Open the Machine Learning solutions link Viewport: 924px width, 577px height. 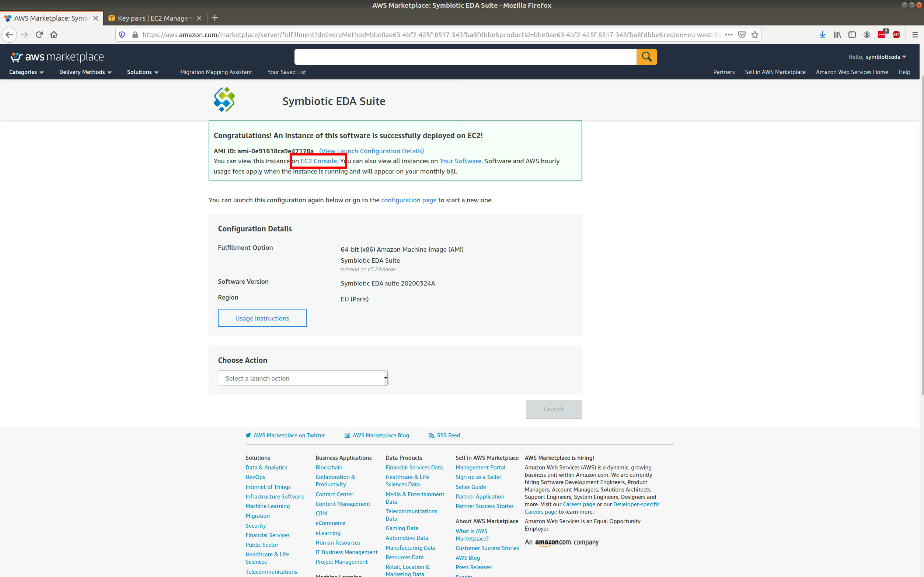pyautogui.click(x=268, y=506)
